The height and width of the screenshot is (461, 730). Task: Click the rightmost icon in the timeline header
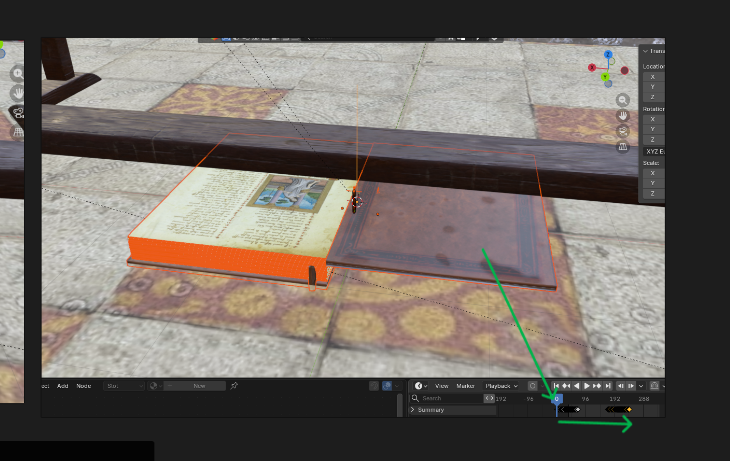655,386
